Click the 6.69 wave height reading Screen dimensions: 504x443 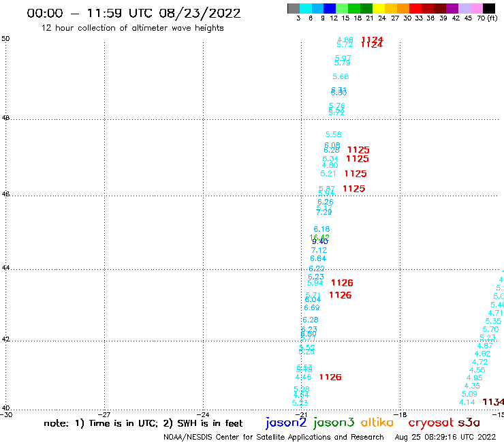(312, 307)
